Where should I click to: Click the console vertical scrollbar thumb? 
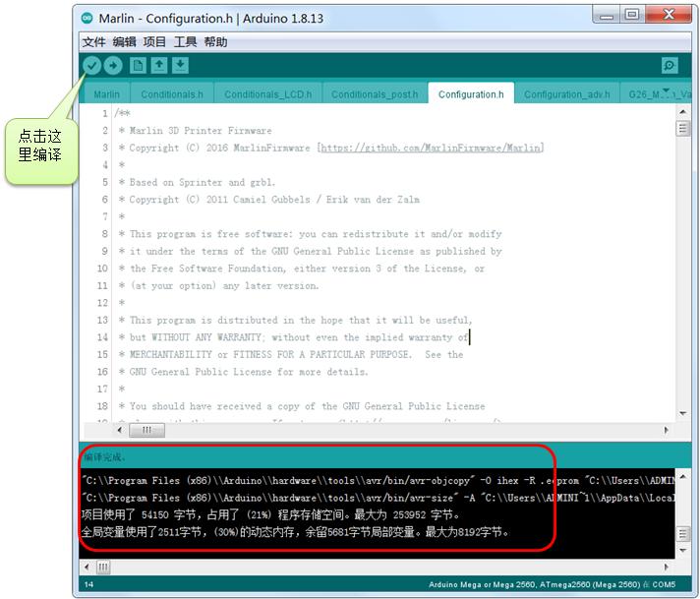tap(683, 533)
